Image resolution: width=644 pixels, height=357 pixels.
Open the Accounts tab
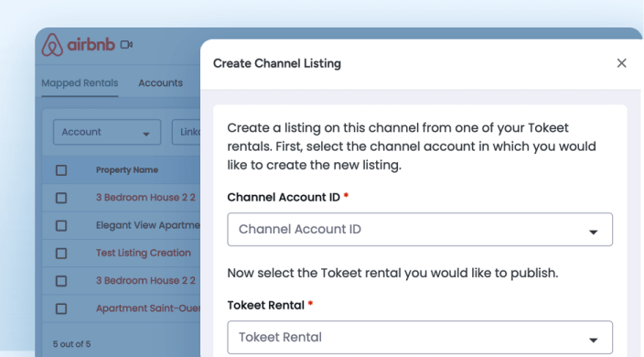point(160,83)
